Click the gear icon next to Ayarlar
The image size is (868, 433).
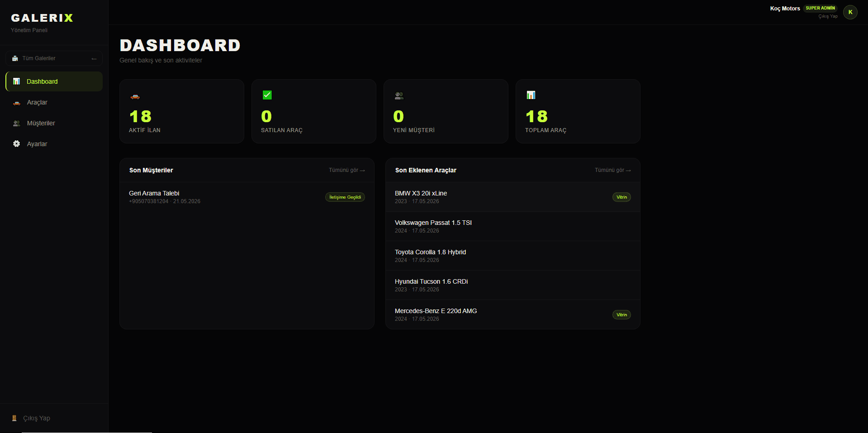17,144
